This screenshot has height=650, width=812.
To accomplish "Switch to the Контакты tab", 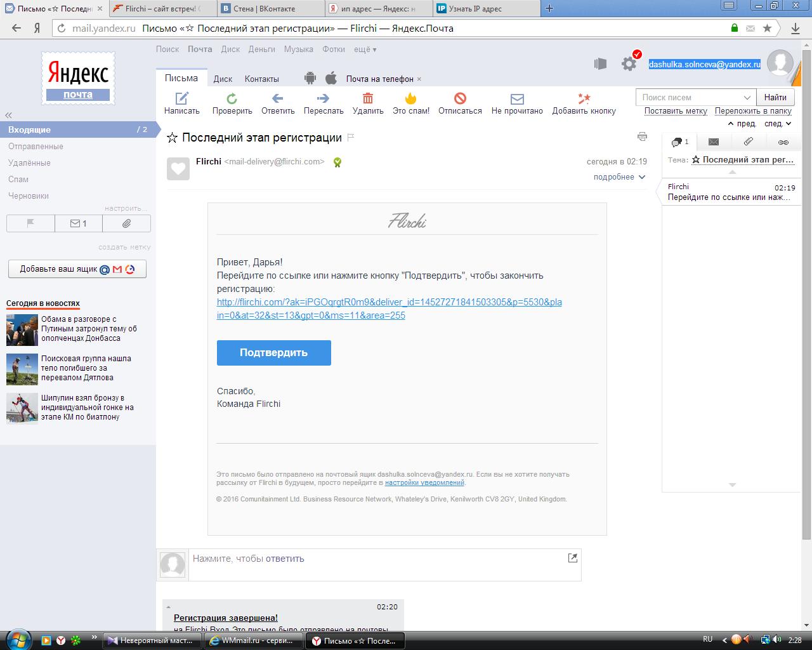I will click(x=262, y=79).
